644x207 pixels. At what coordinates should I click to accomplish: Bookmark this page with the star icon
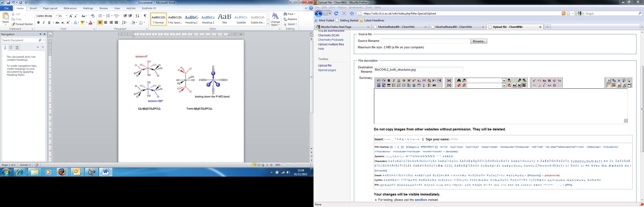pos(568,14)
